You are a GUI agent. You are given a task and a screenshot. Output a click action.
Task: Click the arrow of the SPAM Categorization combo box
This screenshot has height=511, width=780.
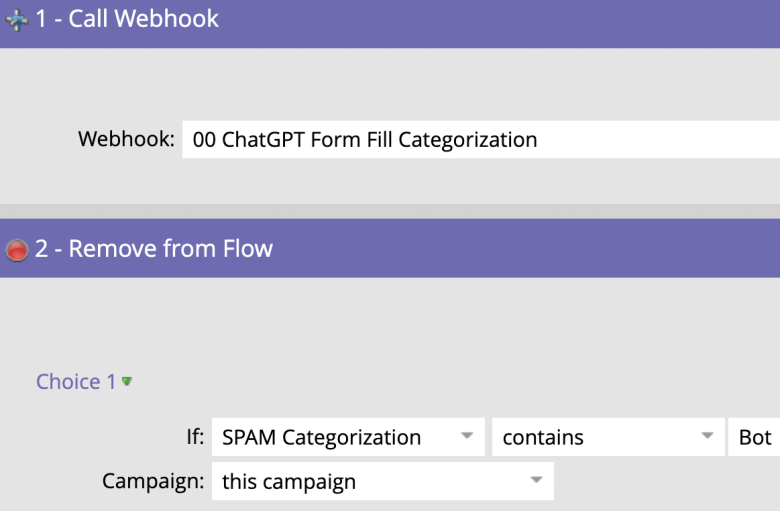[467, 436]
